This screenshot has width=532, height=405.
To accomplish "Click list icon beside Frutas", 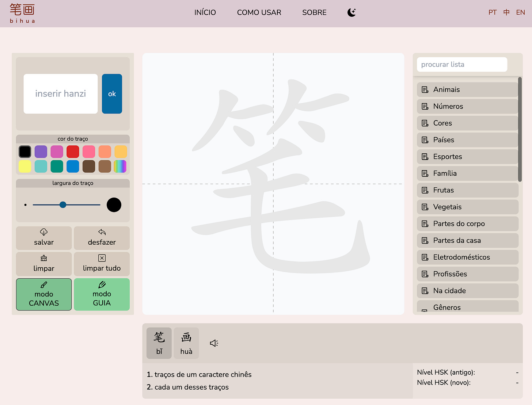I will click(x=425, y=190).
